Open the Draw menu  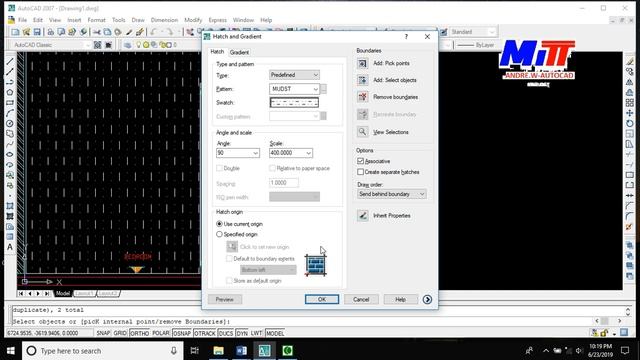(x=138, y=20)
